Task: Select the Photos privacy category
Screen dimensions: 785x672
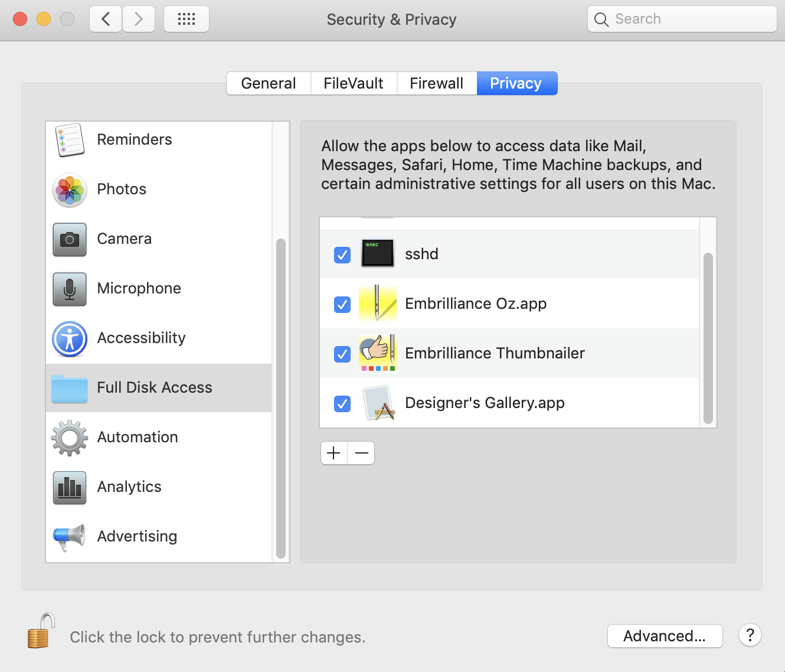Action: tap(122, 190)
